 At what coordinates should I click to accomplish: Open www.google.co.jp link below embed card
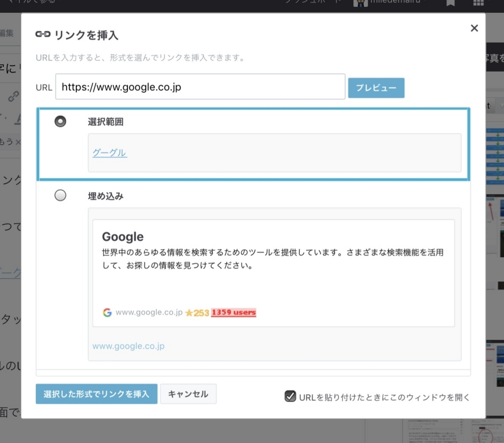(x=128, y=346)
